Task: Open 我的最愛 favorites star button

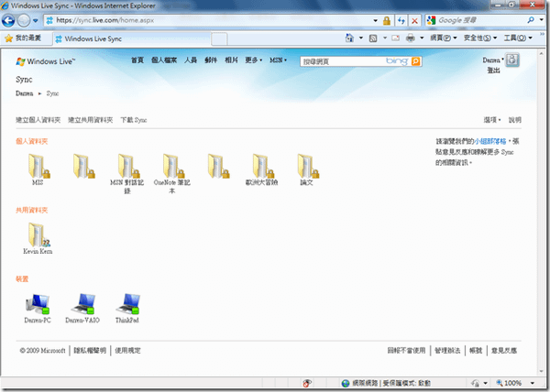Action: tap(23, 38)
